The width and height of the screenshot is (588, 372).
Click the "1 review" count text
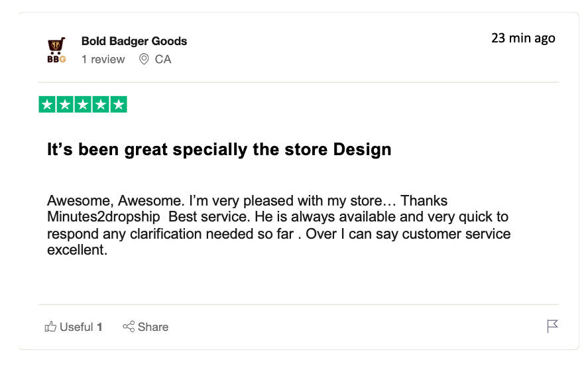(103, 60)
